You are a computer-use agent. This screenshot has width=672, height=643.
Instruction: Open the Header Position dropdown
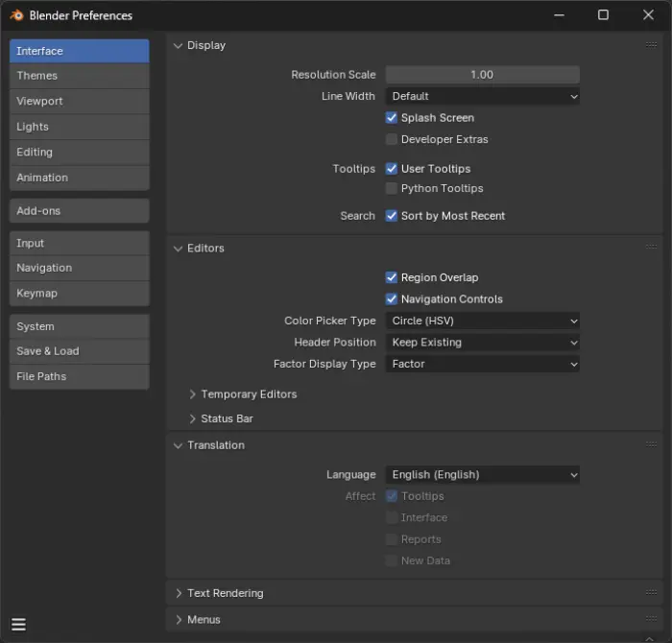(x=483, y=343)
